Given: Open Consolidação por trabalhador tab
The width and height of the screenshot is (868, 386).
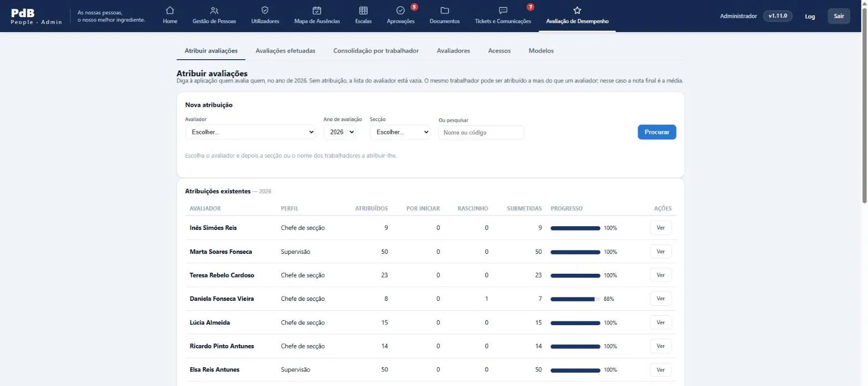Looking at the screenshot, I should coord(376,50).
